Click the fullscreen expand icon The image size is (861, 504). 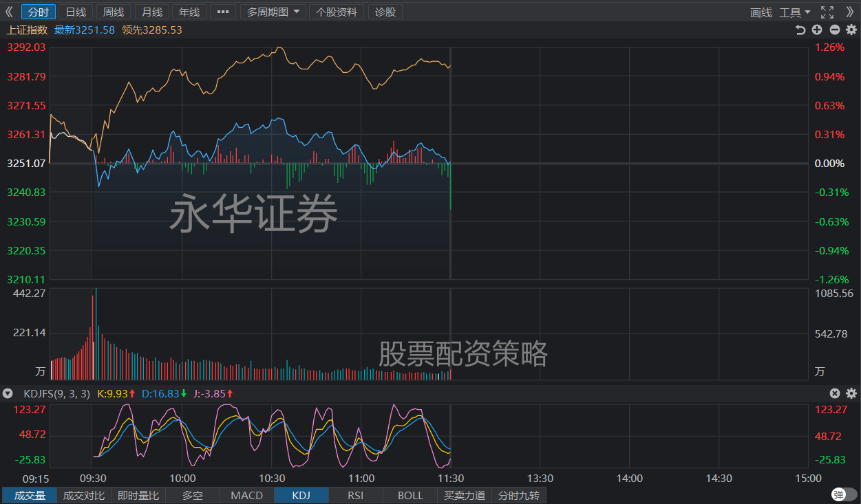click(827, 12)
